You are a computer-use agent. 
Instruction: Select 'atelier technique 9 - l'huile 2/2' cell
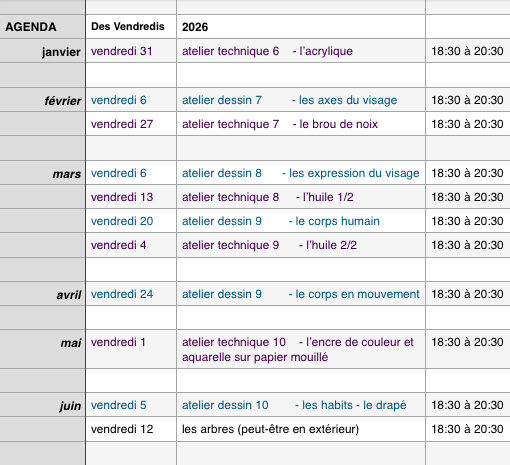[x=301, y=245]
